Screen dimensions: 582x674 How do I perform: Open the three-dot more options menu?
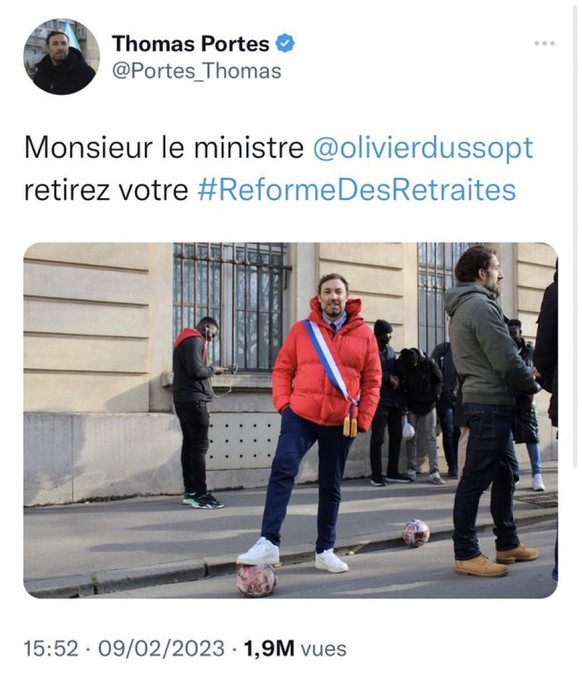(x=545, y=43)
